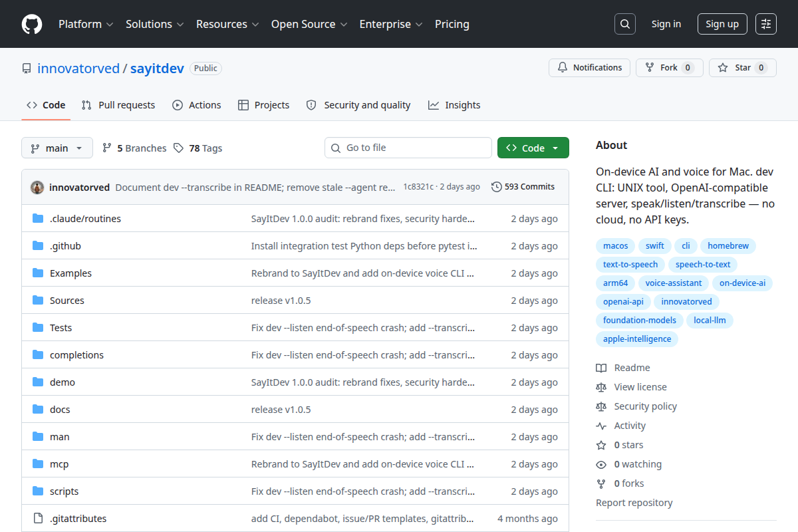Click the Notifications bell button
798x532 pixels.
pyautogui.click(x=589, y=68)
